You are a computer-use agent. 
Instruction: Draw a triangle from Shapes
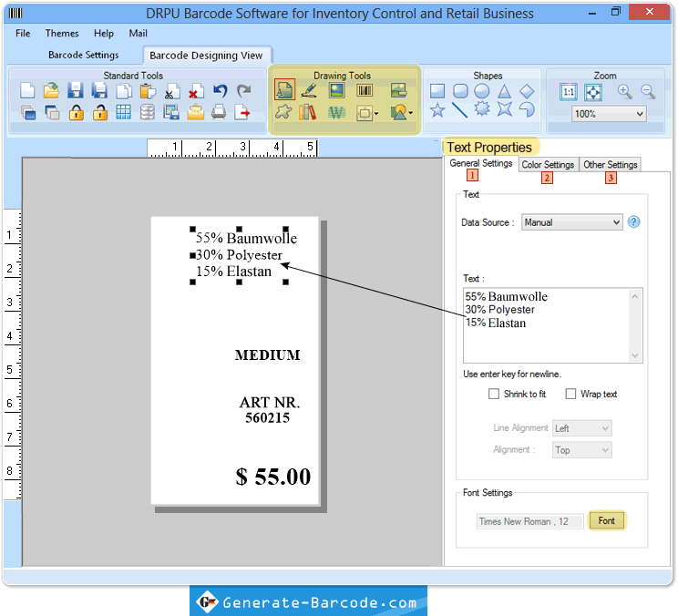pyautogui.click(x=504, y=91)
